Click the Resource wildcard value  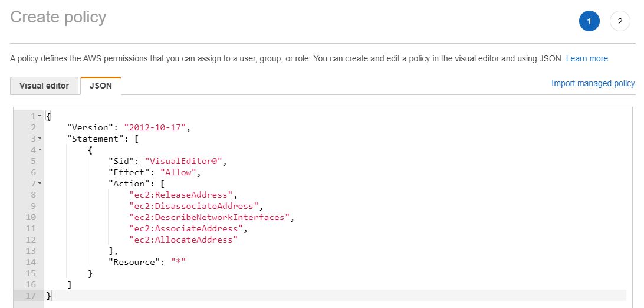tap(178, 262)
